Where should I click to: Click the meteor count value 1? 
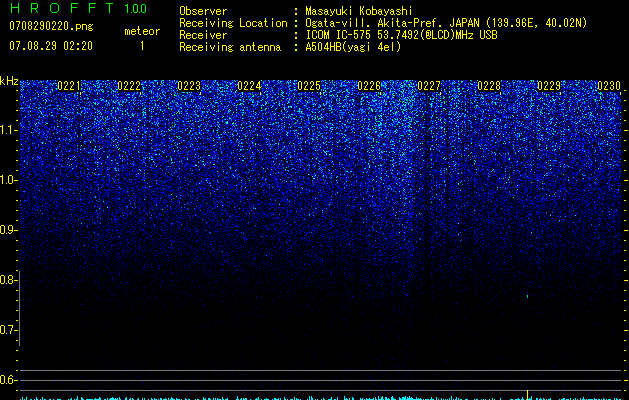click(x=142, y=46)
